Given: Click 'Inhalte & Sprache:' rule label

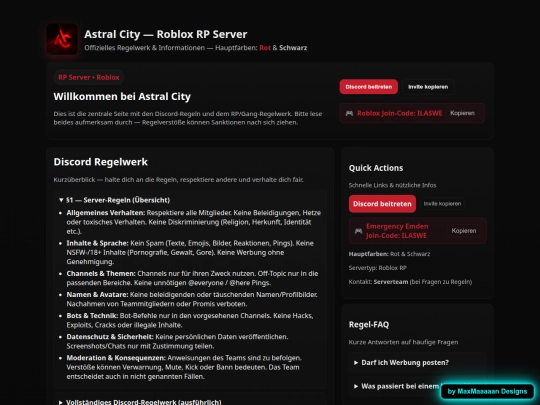Looking at the screenshot, I should pos(97,243).
